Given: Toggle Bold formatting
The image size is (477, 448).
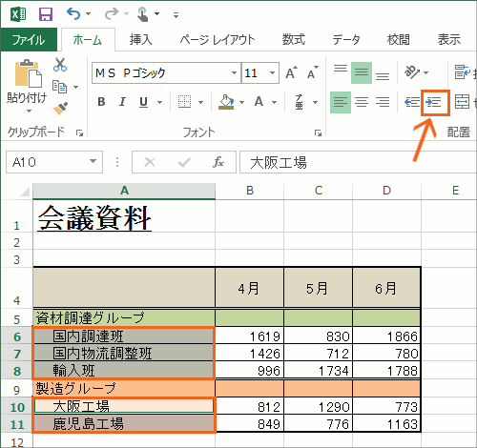Looking at the screenshot, I should [x=101, y=102].
